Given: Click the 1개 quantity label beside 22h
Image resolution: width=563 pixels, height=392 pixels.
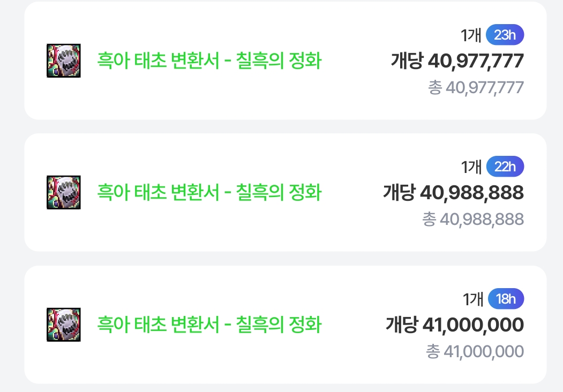Looking at the screenshot, I should 471,167.
